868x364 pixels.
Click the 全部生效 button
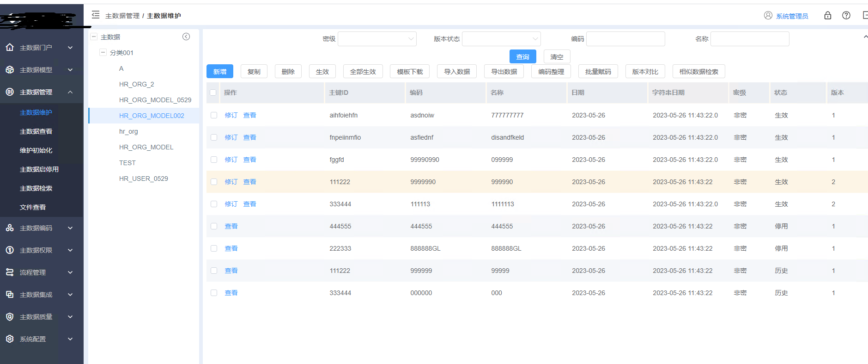click(x=363, y=71)
